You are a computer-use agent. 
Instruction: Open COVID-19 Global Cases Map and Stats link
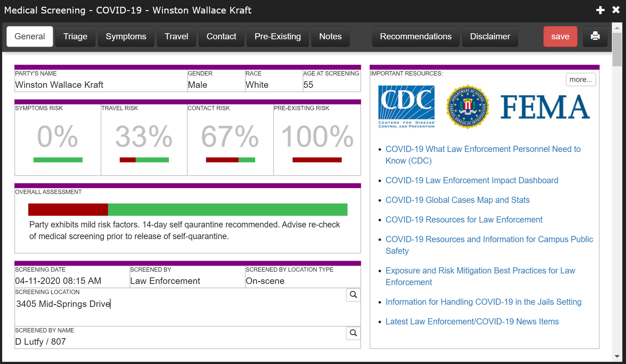click(x=457, y=200)
